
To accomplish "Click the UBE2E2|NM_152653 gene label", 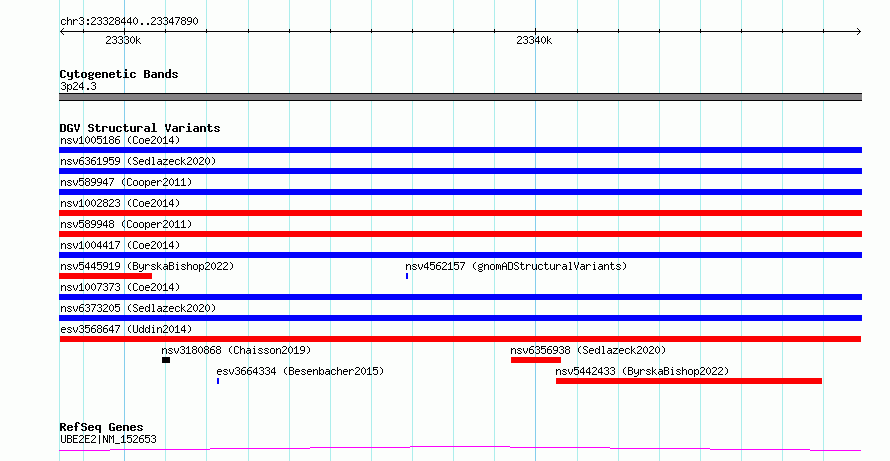I will point(108,439).
